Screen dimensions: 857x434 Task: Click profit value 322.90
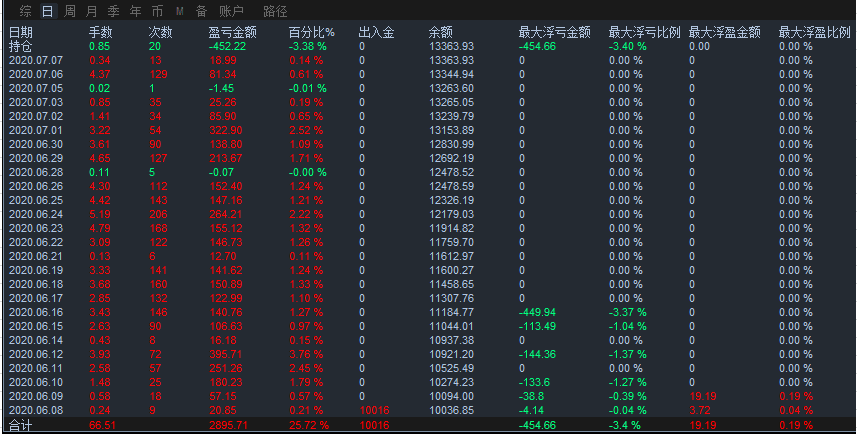(x=226, y=131)
